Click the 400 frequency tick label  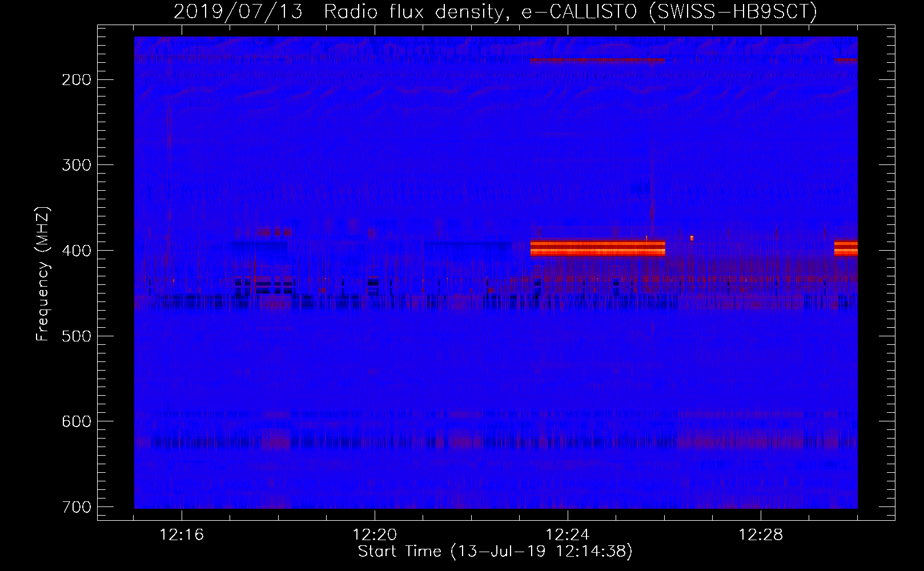(76, 250)
